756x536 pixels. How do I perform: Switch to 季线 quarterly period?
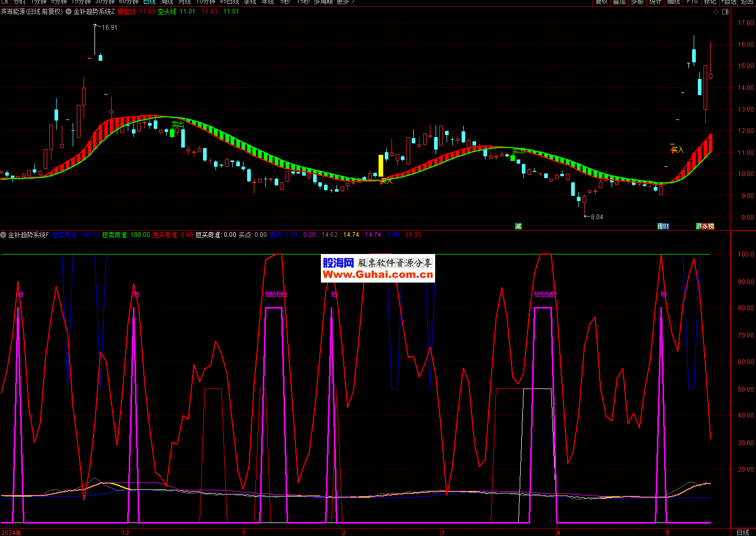tap(250, 2)
